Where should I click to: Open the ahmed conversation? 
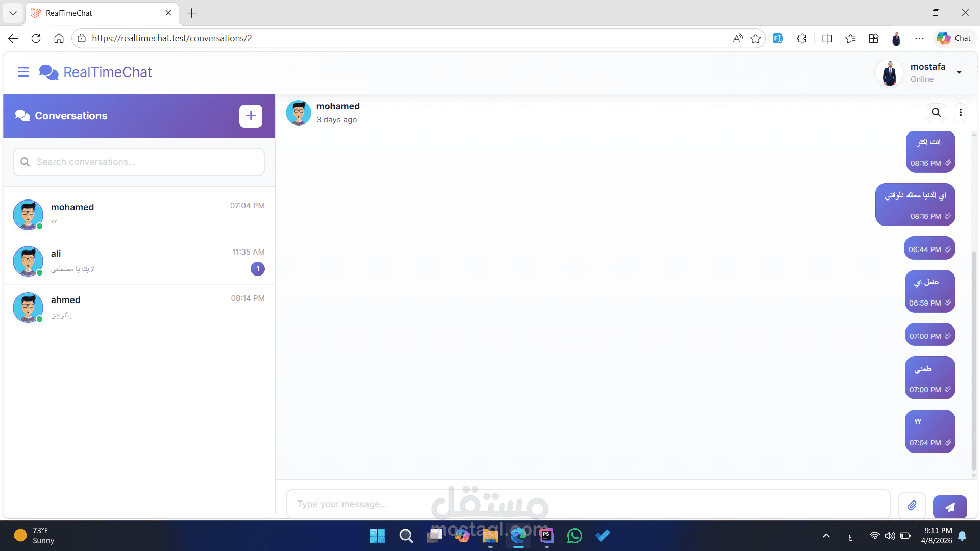point(139,307)
